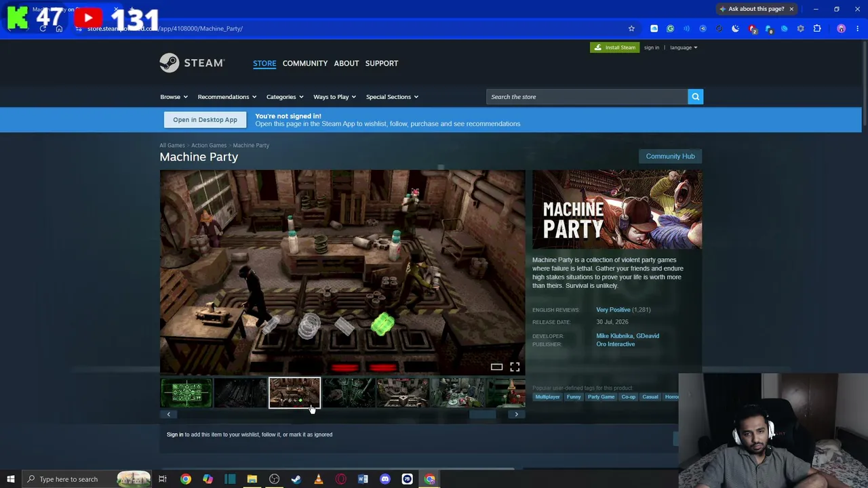This screenshot has width=868, height=488.
Task: Toggle fullscreen on the screenshot viewer
Action: pos(515,367)
